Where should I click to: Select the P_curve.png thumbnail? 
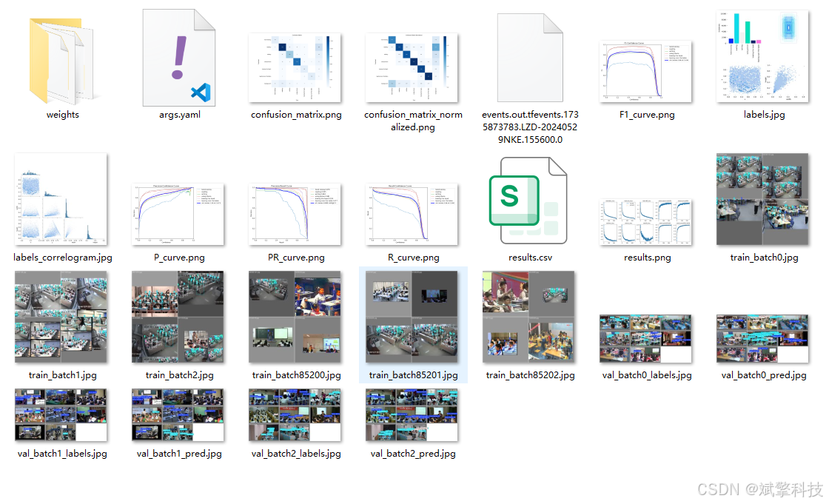[178, 215]
